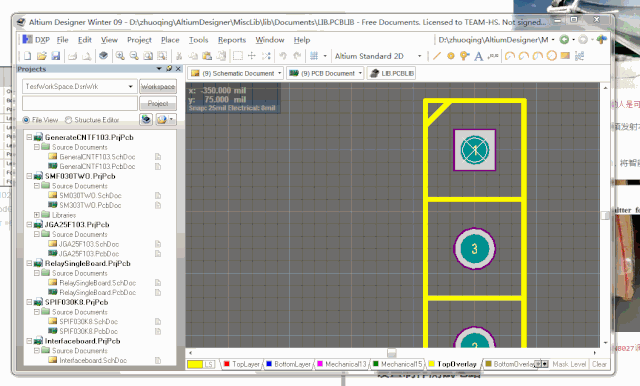This screenshot has height=386, width=640.
Task: Open the Place menu
Action: (x=170, y=40)
